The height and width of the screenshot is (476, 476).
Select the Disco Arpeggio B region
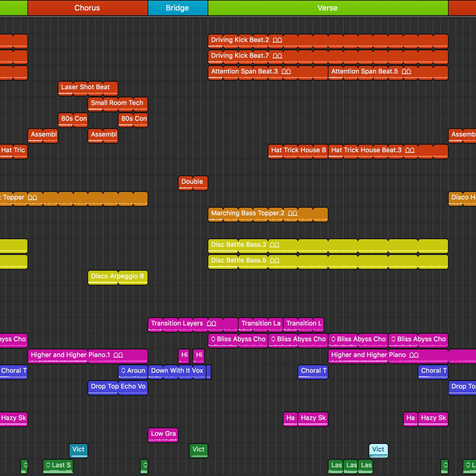coord(118,278)
